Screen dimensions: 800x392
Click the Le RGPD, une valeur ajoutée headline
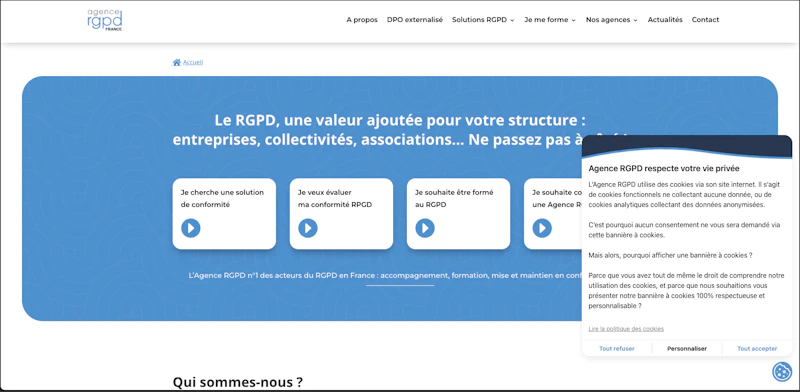pos(399,130)
